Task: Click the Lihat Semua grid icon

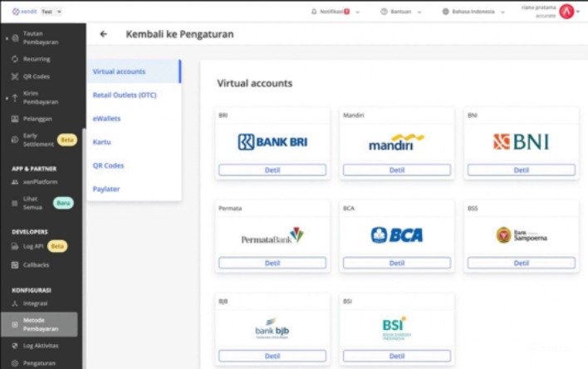Action: click(15, 203)
